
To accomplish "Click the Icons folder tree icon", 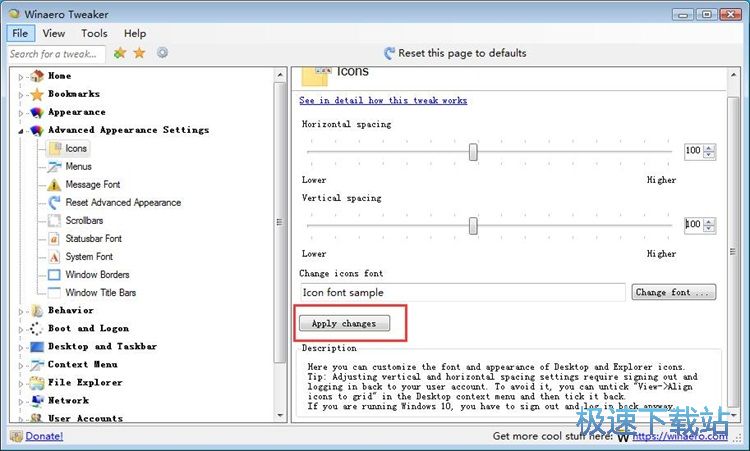I will click(x=55, y=148).
